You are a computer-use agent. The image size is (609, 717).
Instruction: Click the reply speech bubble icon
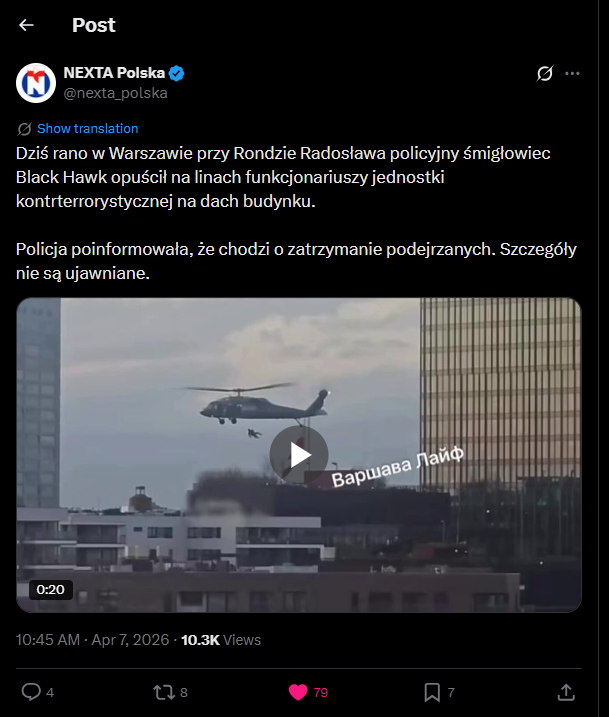click(x=31, y=692)
